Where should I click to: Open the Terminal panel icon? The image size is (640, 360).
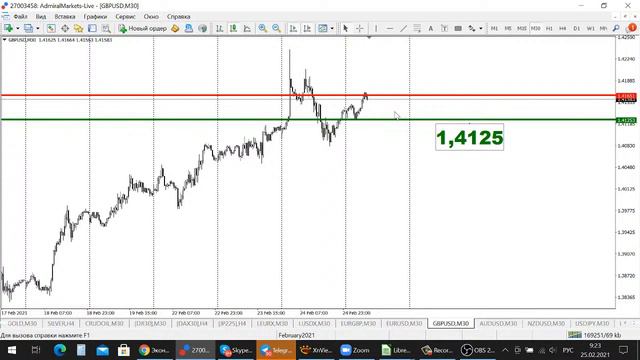[92, 28]
